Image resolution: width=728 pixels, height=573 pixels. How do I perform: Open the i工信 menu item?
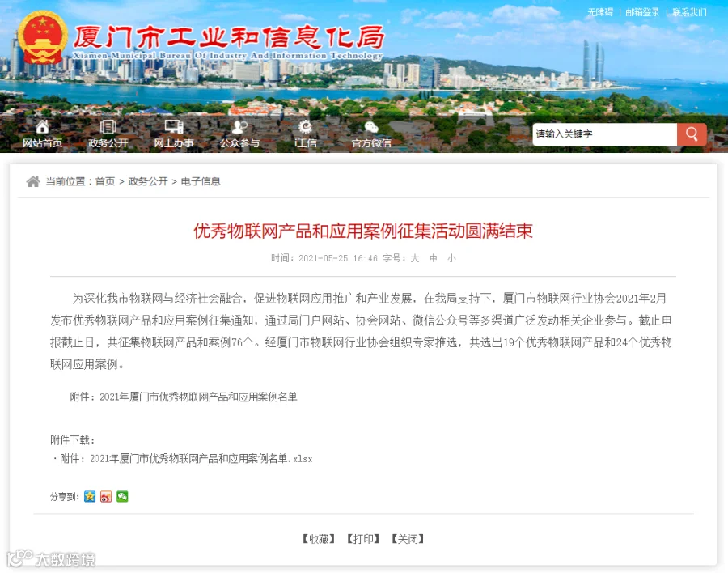pyautogui.click(x=306, y=143)
